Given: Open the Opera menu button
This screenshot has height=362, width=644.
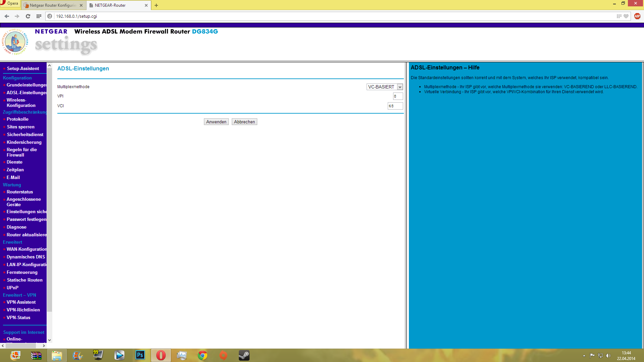Looking at the screenshot, I should (9, 3).
